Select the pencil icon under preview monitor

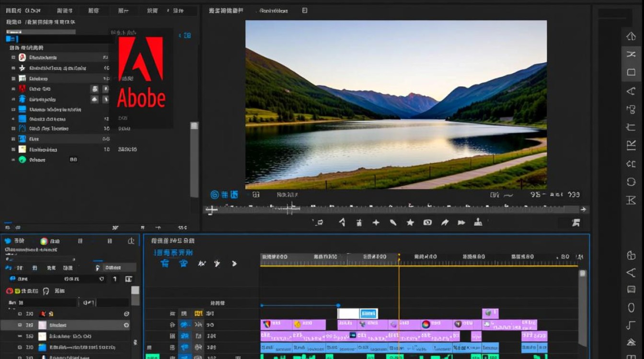point(393,223)
